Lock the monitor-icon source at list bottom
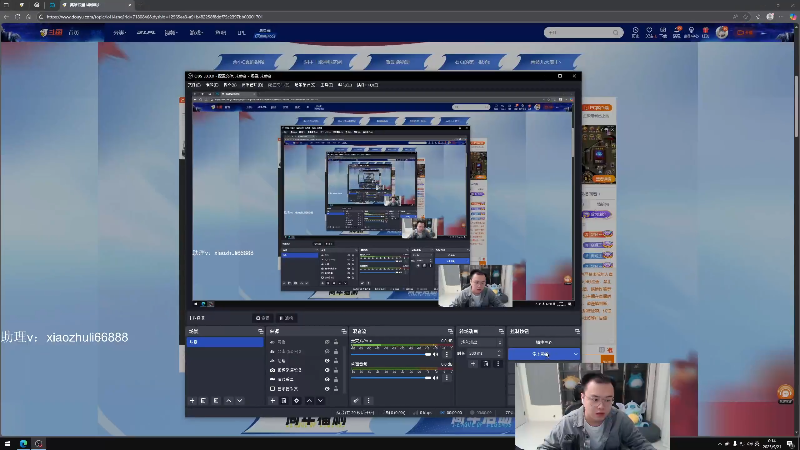Screen dimensions: 800x450 tap(336, 389)
